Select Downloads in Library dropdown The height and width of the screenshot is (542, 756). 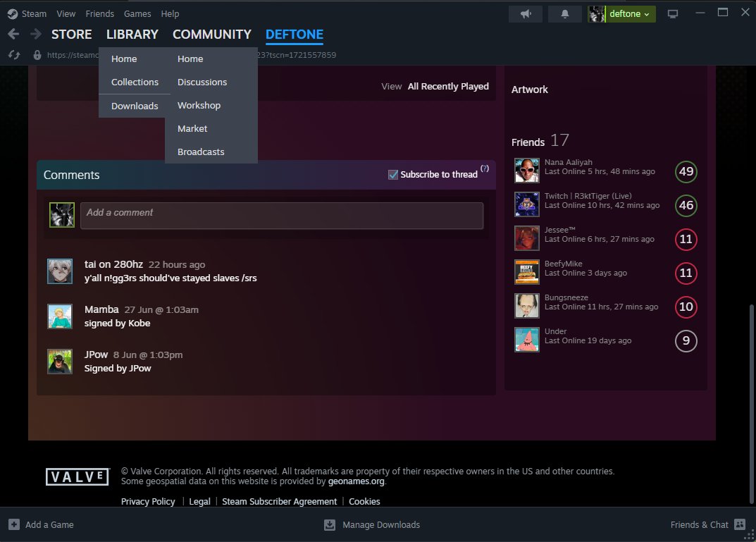[x=135, y=106]
